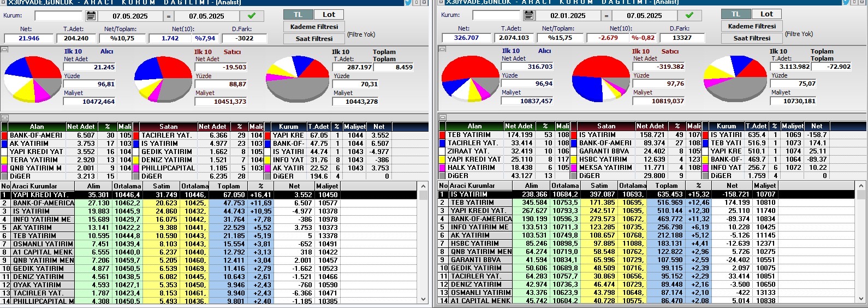Click the Kurum input field in left window
Screen dimensions: 868x308
tap(58, 16)
